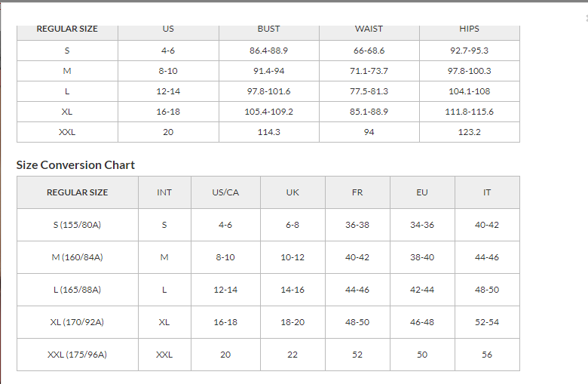The image size is (588, 384).
Task: Select the INT column header
Action: coord(164,192)
